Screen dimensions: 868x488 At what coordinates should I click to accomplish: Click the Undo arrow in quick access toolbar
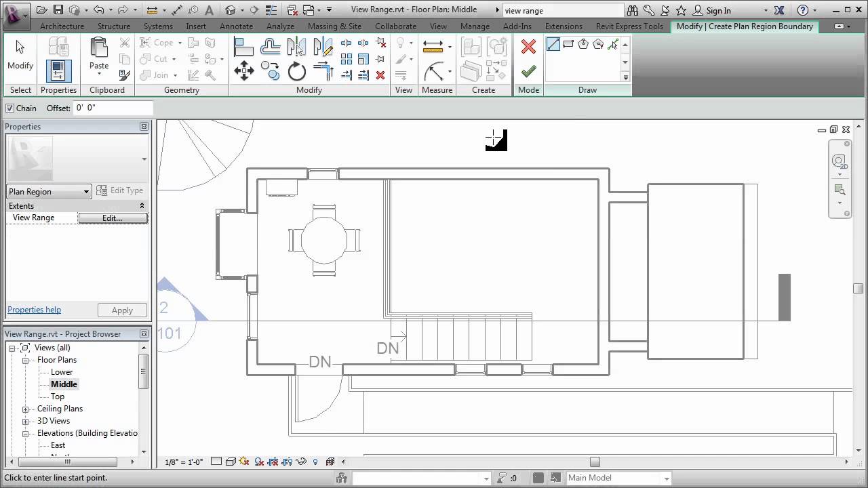click(99, 10)
